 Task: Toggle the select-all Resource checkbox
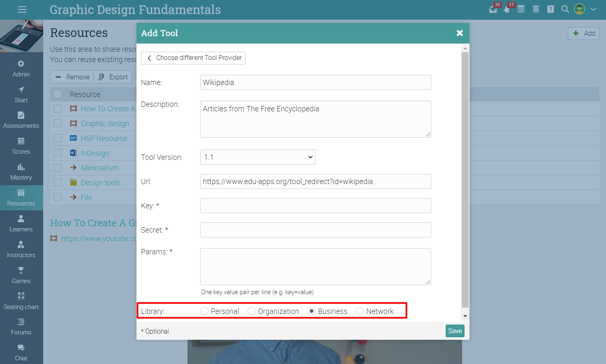pos(58,94)
